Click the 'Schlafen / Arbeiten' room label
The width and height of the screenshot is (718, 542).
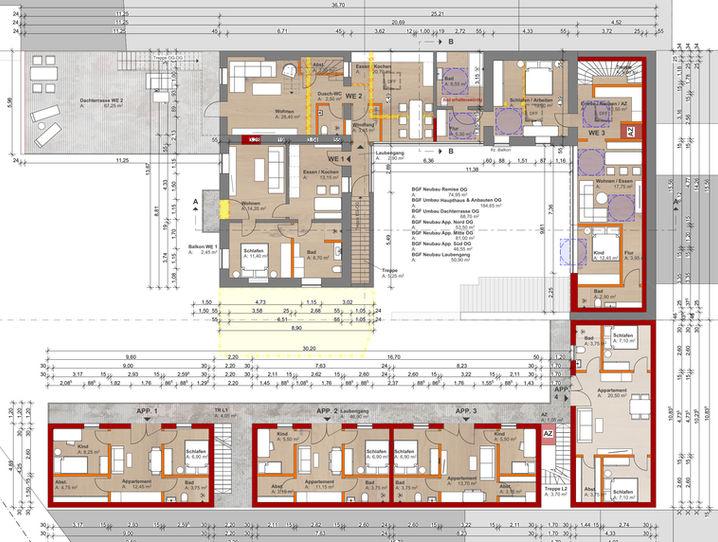[x=531, y=100]
